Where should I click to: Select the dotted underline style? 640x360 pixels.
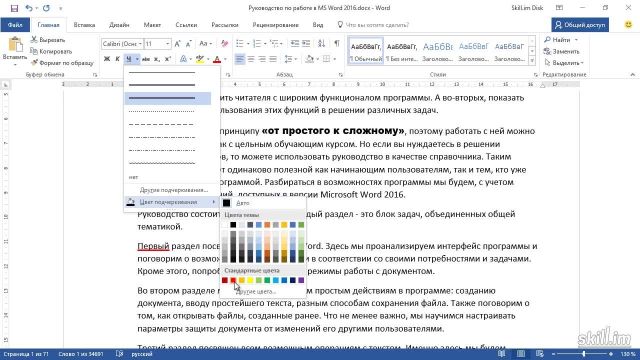coord(162,111)
